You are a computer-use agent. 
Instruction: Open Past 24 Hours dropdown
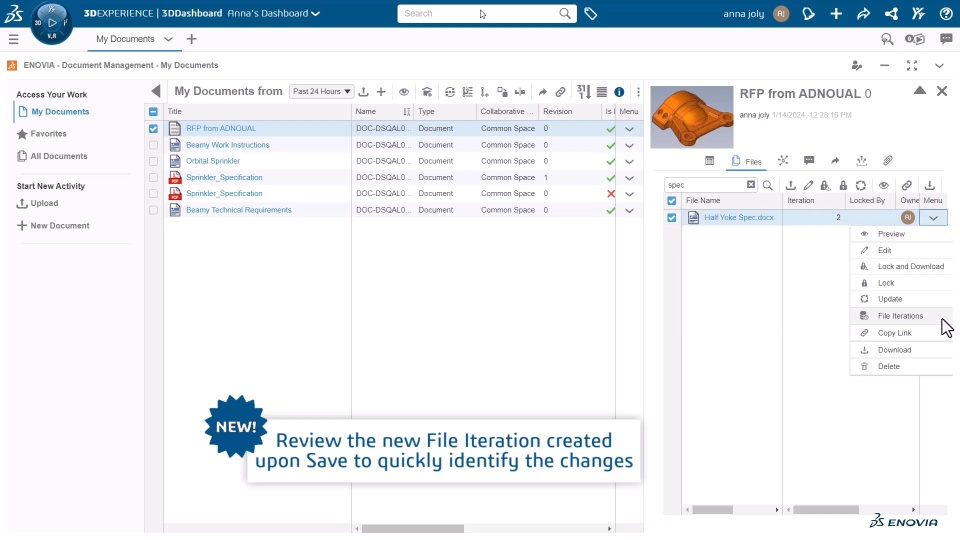(x=321, y=92)
